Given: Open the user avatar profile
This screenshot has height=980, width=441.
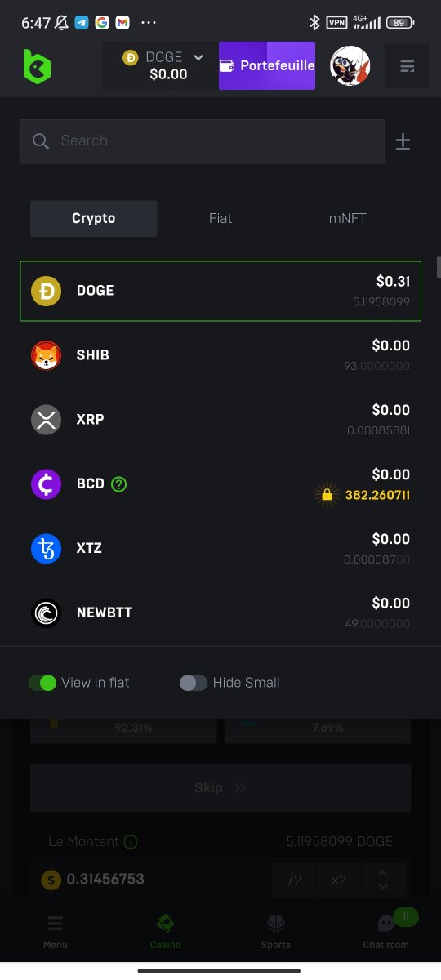Looking at the screenshot, I should (x=350, y=66).
